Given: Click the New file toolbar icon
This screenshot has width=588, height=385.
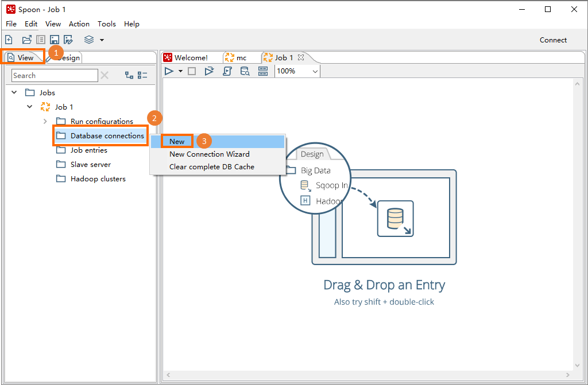Looking at the screenshot, I should click(x=9, y=40).
